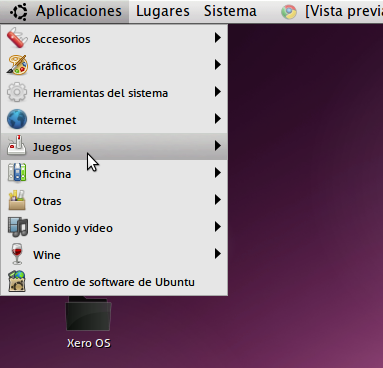Choose the Gráficos menu entry
This screenshot has width=383, height=368.
(114, 65)
